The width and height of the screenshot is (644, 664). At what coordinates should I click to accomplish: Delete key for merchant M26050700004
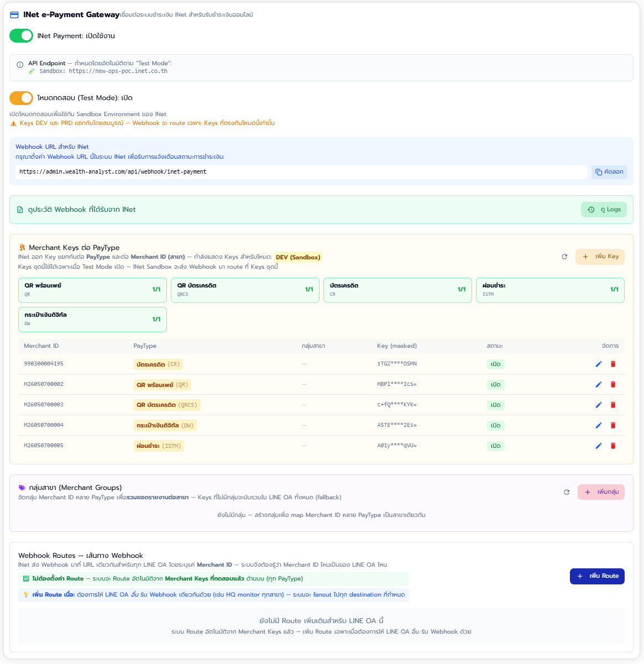pyautogui.click(x=613, y=425)
